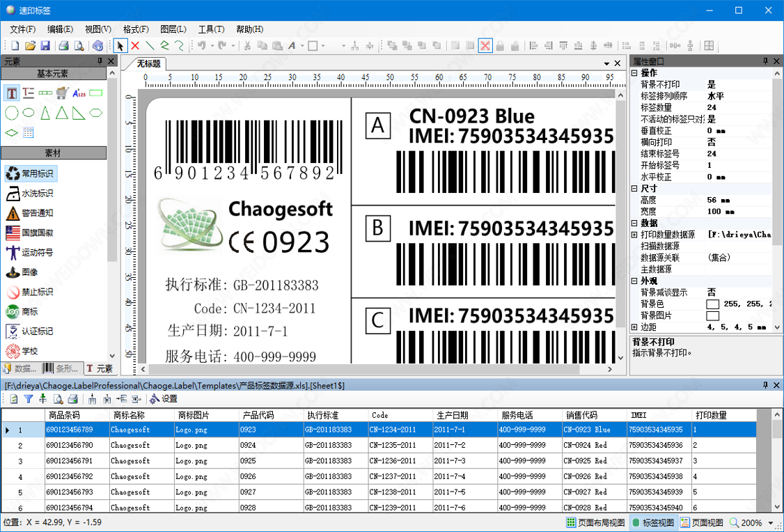Choose the right triangle shape element

coord(79,113)
